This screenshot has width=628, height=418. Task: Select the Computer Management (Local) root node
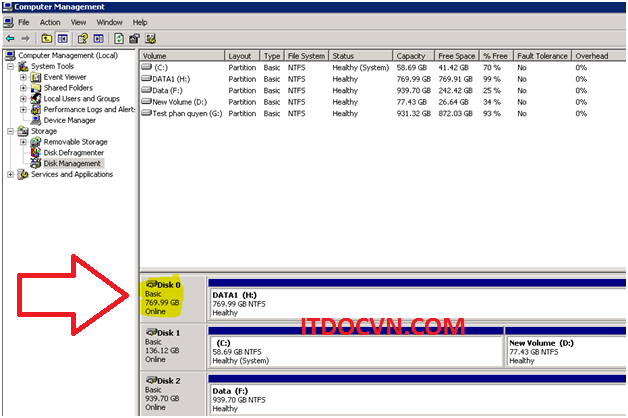coord(68,55)
